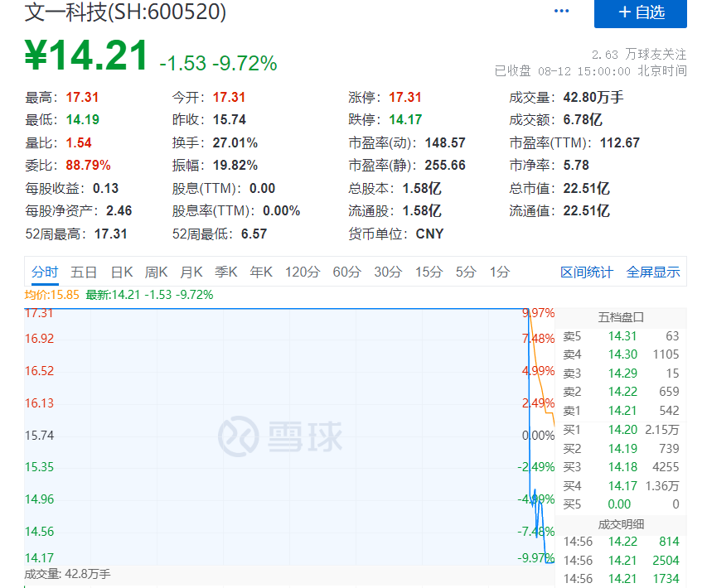This screenshot has width=707, height=588.
Task: Click the 五档盘口 order book header
Action: click(x=621, y=317)
